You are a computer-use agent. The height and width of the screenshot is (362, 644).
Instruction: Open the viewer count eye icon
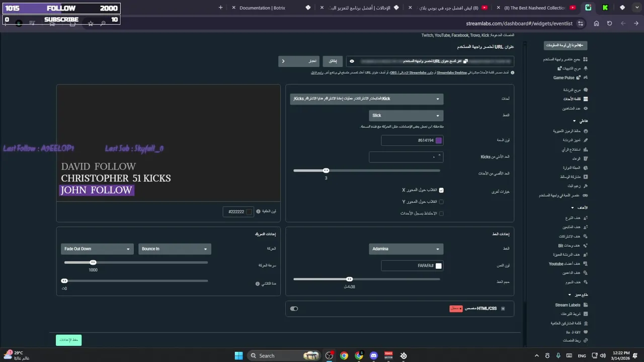coord(585,109)
